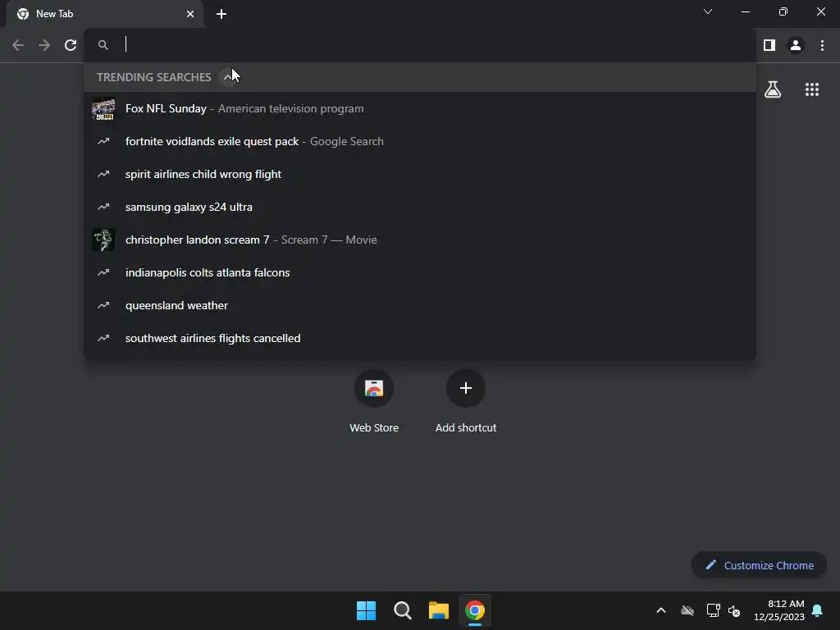Click trending arrow beside fortnite voidlands

pos(103,141)
